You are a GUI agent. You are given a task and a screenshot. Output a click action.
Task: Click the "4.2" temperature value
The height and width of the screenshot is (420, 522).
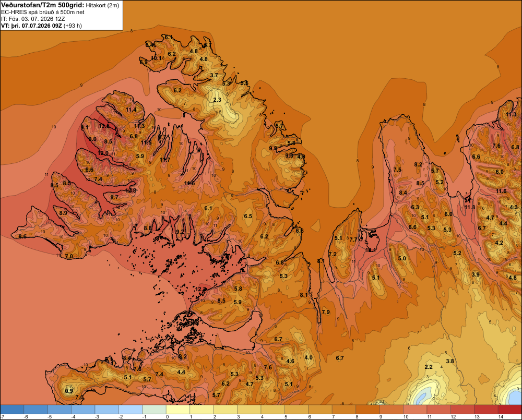coord(499,243)
